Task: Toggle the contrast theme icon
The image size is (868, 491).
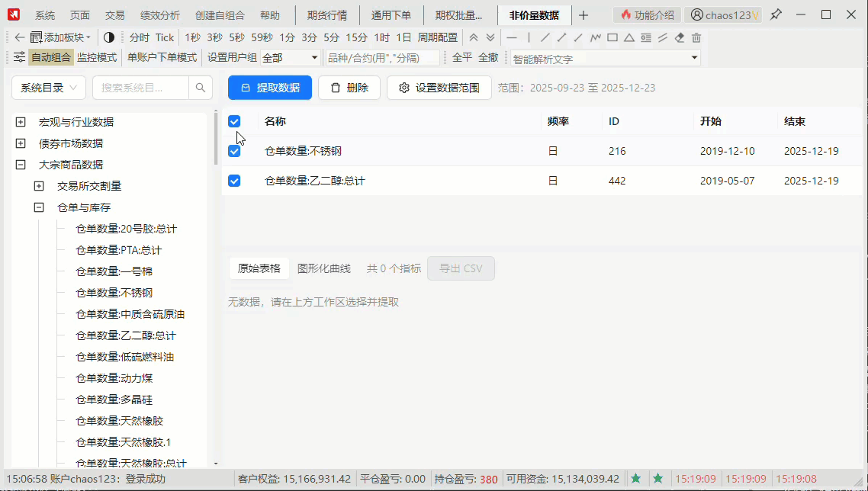Action: (109, 37)
